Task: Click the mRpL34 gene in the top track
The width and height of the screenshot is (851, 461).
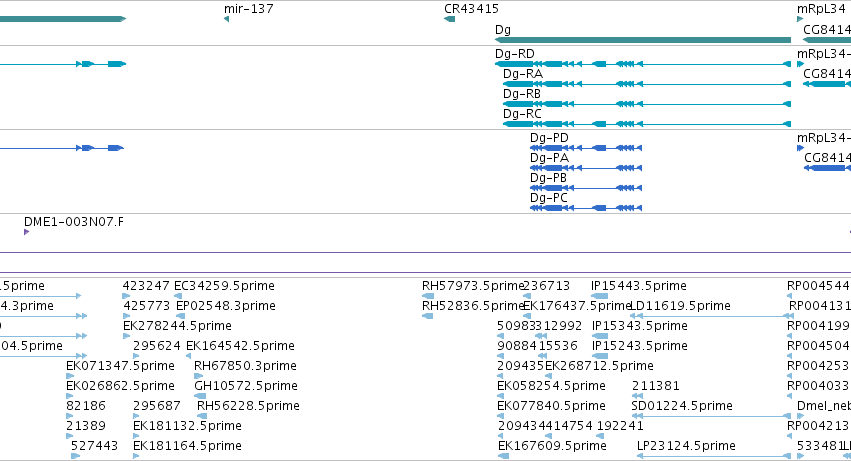Action: coord(800,19)
